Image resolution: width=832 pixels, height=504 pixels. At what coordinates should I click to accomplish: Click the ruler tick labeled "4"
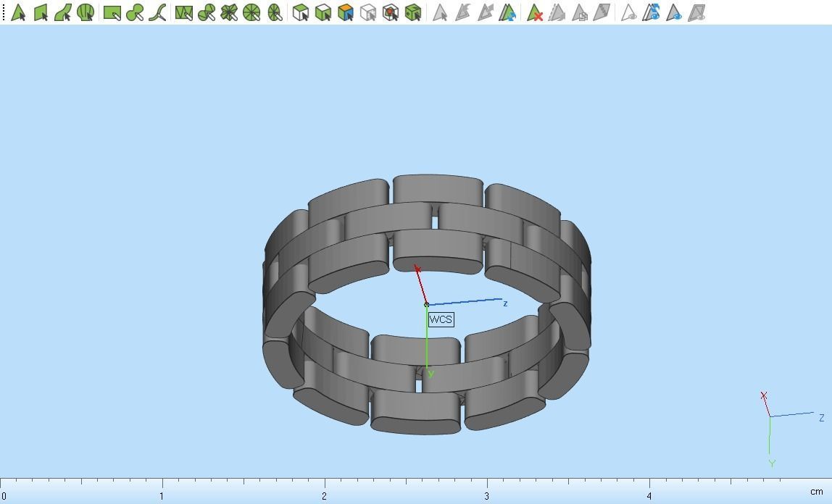point(649,496)
